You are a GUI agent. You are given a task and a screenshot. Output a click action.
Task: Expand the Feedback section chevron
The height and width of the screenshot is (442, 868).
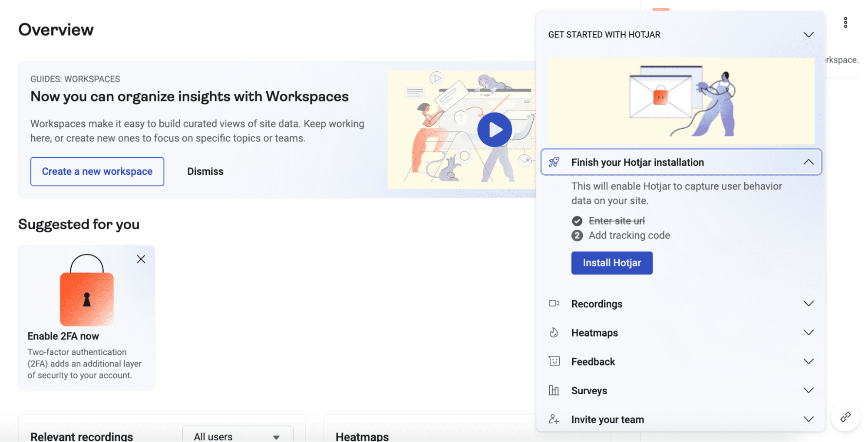tap(808, 361)
